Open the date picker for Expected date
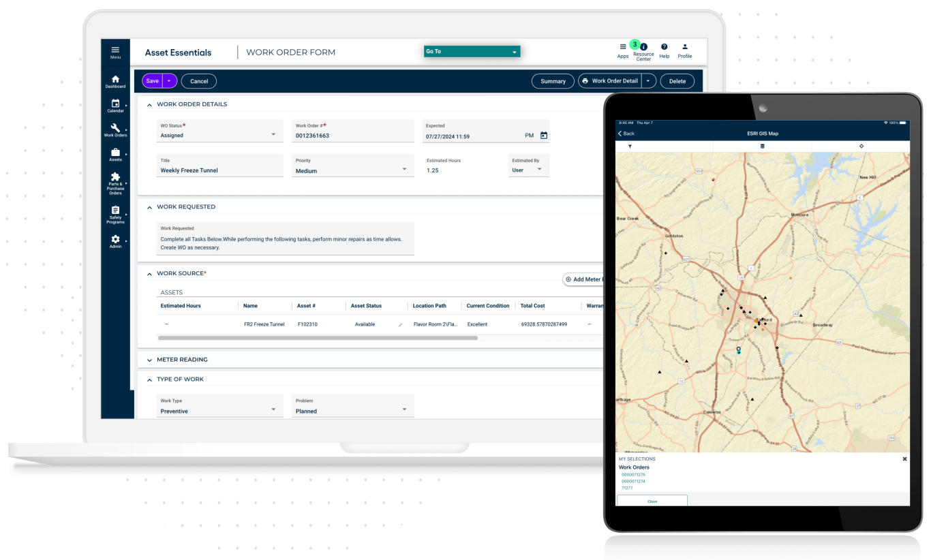The height and width of the screenshot is (560, 931). tap(543, 135)
